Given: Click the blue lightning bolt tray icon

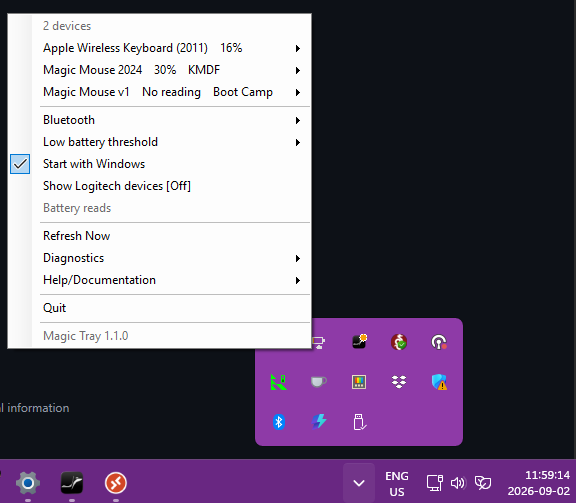Looking at the screenshot, I should pyautogui.click(x=318, y=422).
